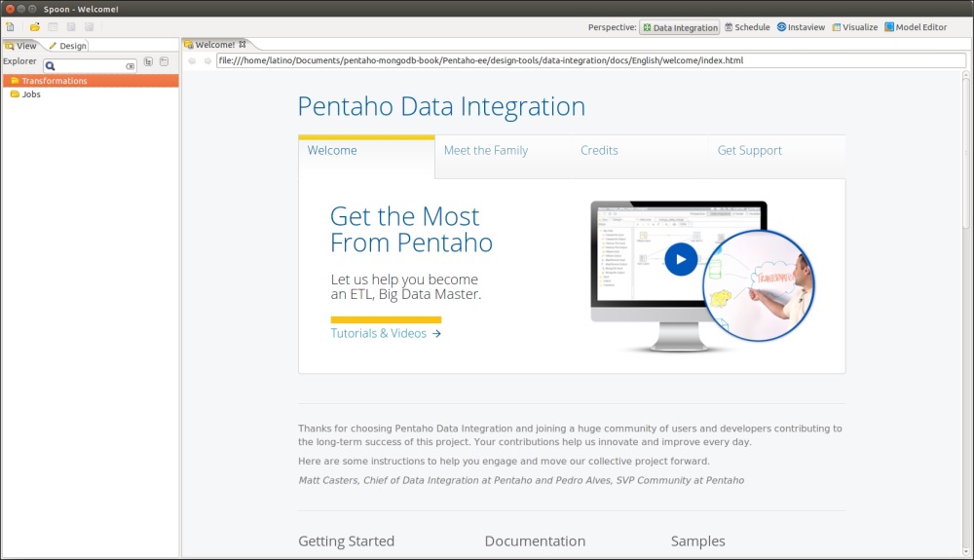Image resolution: width=974 pixels, height=560 pixels.
Task: Click the Get the Most From Pentaho headline
Action: (411, 230)
